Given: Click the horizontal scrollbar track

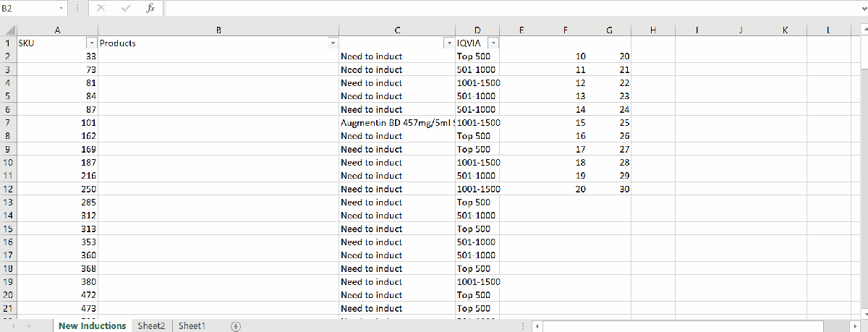Looking at the screenshot, I should (x=838, y=326).
